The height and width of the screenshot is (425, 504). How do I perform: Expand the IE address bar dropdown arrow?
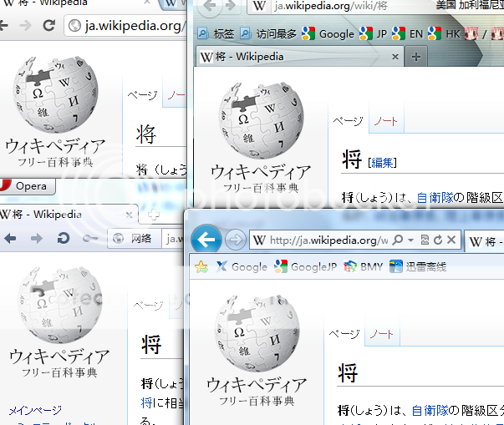tap(410, 240)
